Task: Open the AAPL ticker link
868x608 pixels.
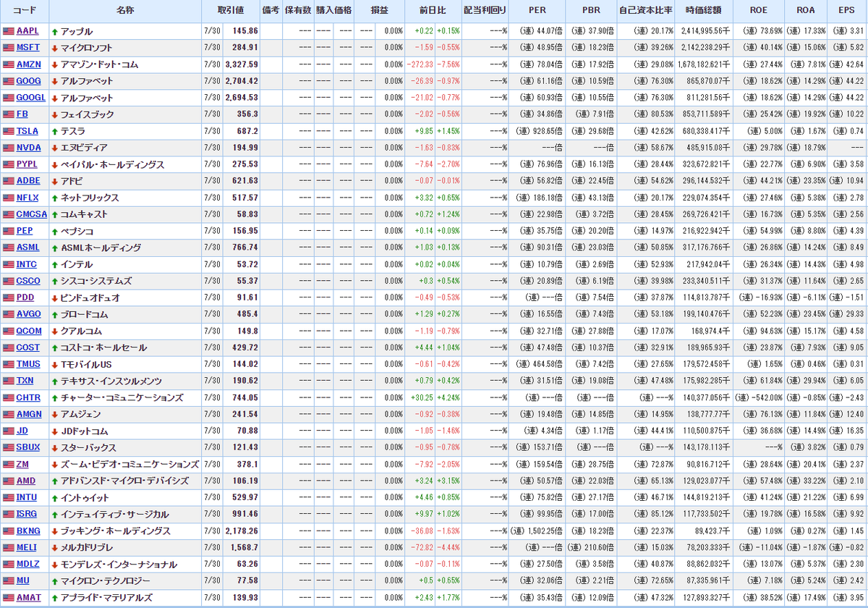Action: (27, 31)
